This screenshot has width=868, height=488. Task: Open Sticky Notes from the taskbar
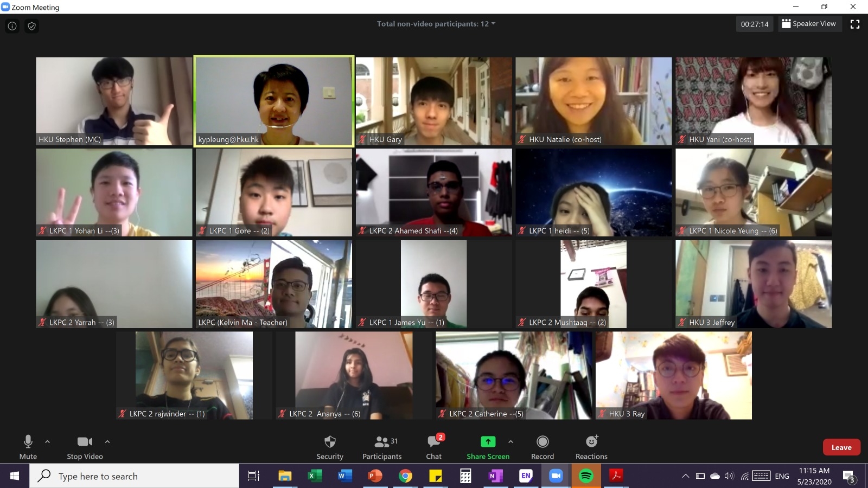(x=435, y=476)
